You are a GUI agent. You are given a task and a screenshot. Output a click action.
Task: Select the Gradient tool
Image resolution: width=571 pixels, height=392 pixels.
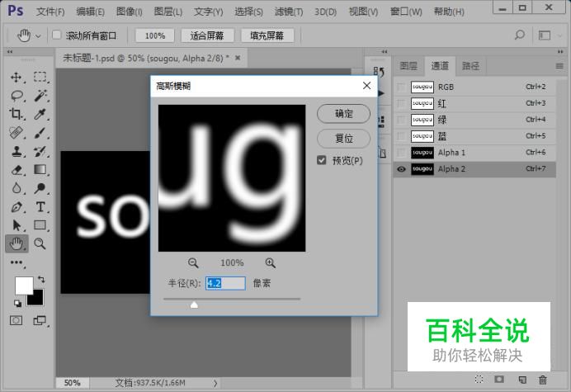(x=40, y=170)
